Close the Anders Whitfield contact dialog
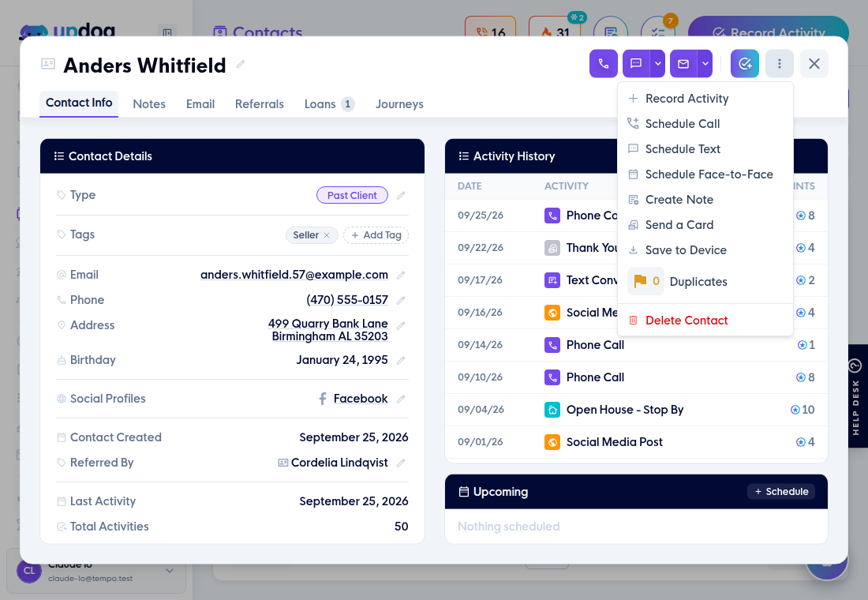868x600 pixels. 814,64
